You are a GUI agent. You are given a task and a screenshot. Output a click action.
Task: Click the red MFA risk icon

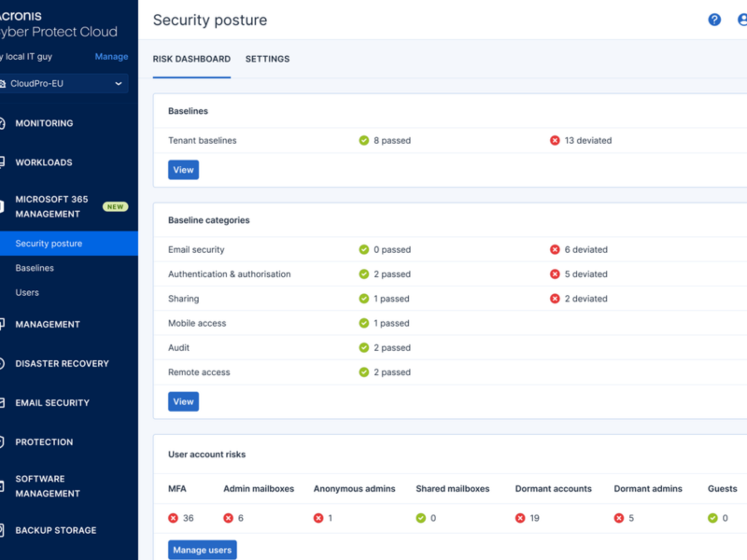click(x=173, y=518)
